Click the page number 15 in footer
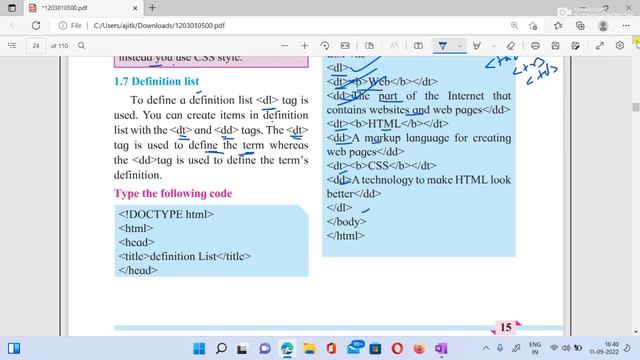 click(506, 327)
